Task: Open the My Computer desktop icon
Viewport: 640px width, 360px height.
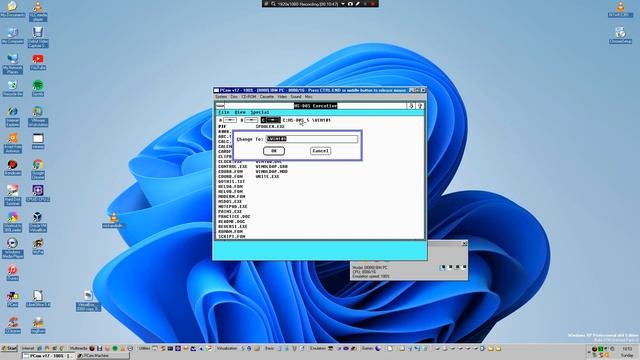Action: [13, 35]
